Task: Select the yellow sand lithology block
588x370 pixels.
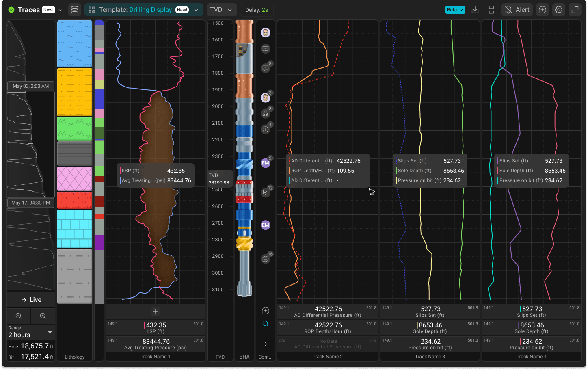Action: pos(75,92)
